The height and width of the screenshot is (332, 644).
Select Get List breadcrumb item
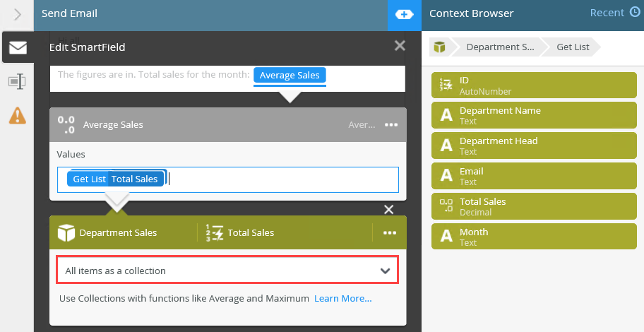point(573,47)
